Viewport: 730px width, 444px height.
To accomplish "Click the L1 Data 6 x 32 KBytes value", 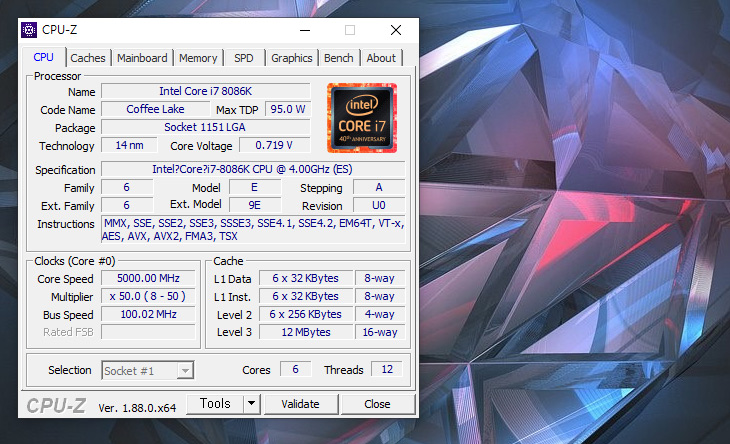I will click(305, 278).
